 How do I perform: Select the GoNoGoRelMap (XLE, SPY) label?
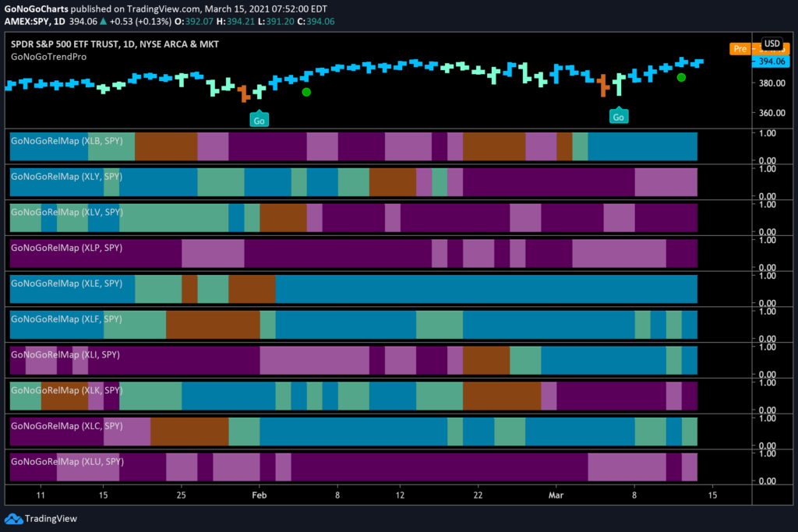click(x=67, y=284)
